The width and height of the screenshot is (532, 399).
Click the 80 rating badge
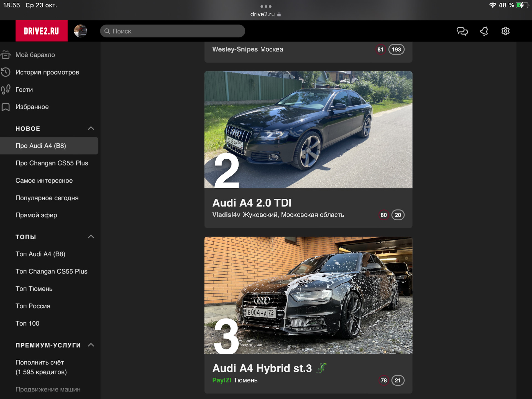point(383,215)
